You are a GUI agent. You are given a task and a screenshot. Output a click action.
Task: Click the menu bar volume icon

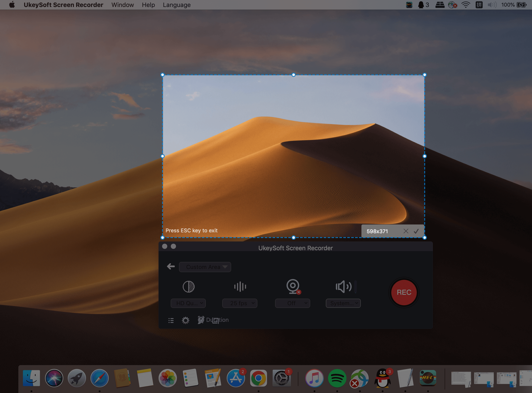(492, 5)
